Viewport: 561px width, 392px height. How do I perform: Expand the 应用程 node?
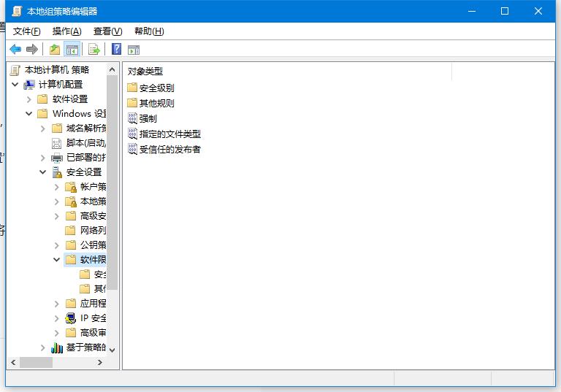tap(57, 304)
